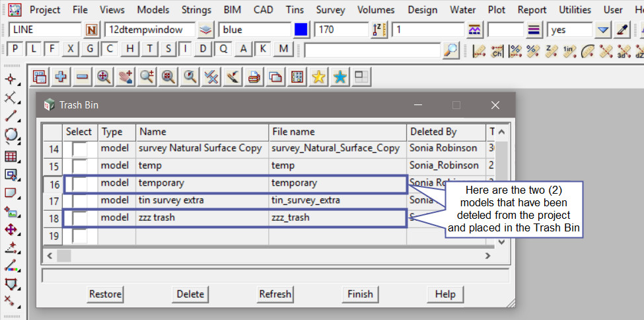Tick Select checkbox for 'temporary' model
The height and width of the screenshot is (320, 644).
(80, 183)
